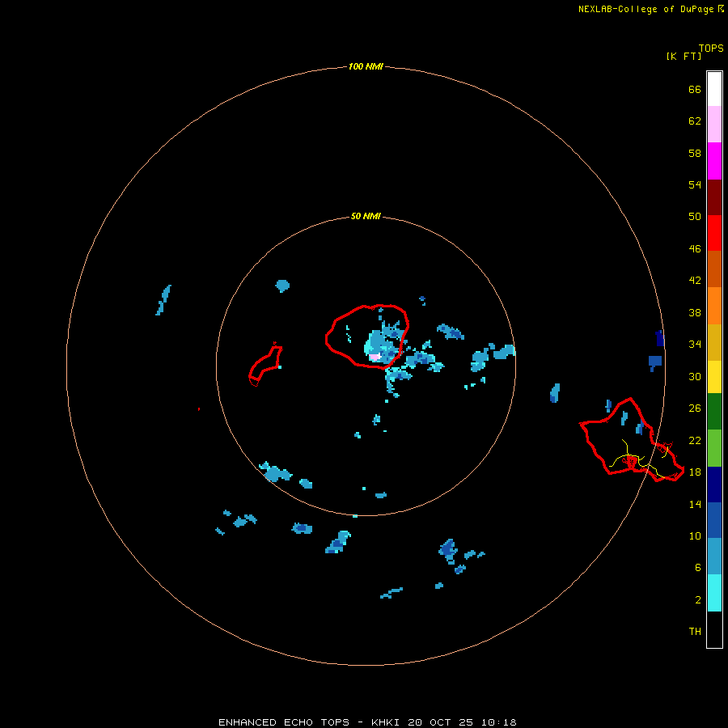
Task: Click the dark green 30 kft legend swatch
Action: 714,412
